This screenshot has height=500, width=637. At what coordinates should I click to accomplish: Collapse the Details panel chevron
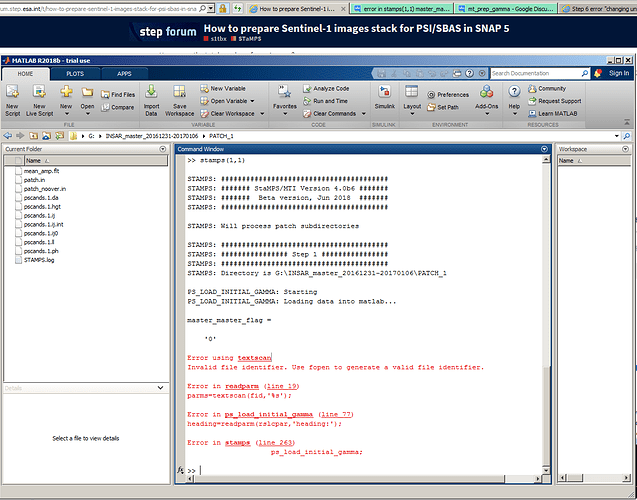point(160,388)
